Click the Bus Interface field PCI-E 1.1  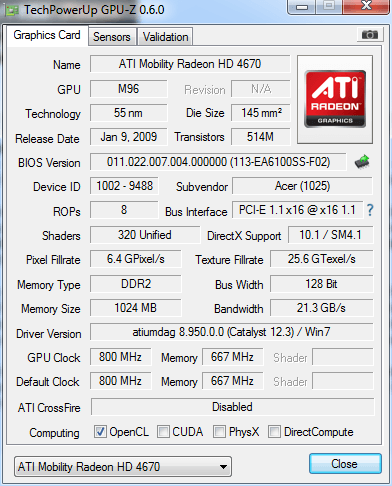pyautogui.click(x=297, y=210)
